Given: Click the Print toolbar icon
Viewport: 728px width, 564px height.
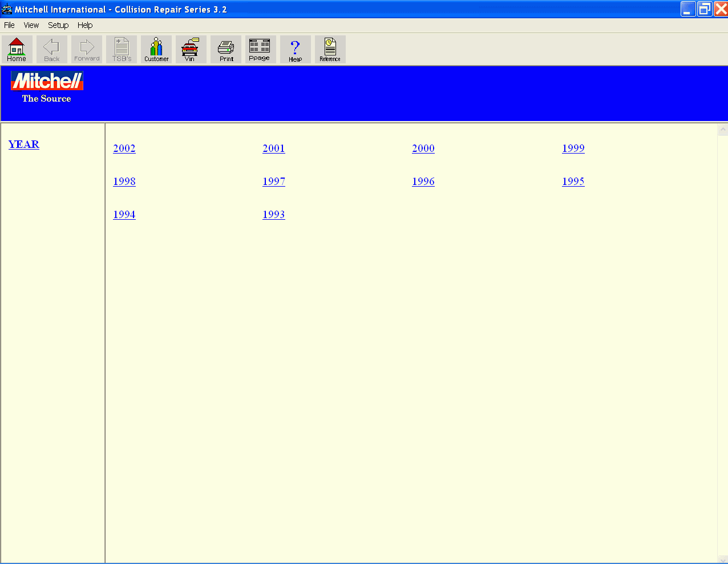Looking at the screenshot, I should coord(226,50).
